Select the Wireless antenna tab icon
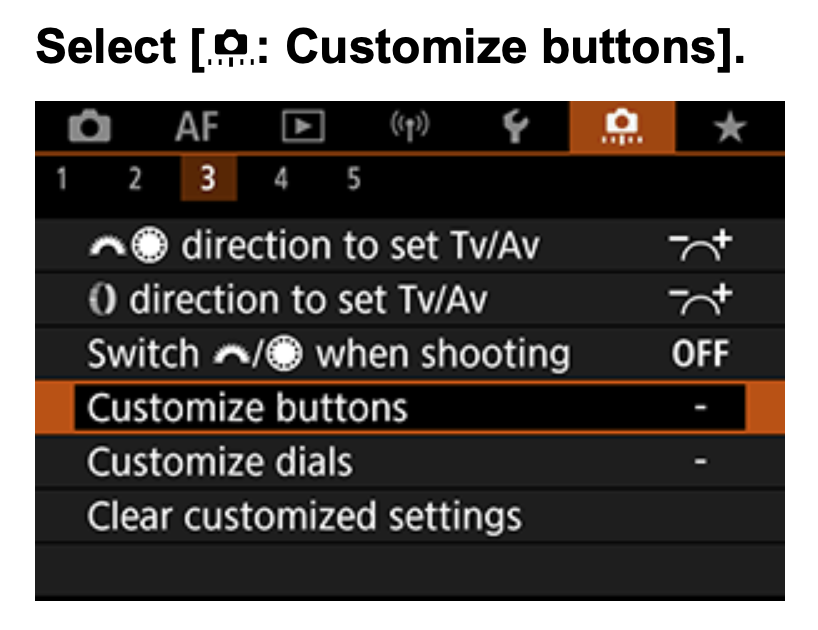Screen dimensions: 818x630 (x=410, y=126)
